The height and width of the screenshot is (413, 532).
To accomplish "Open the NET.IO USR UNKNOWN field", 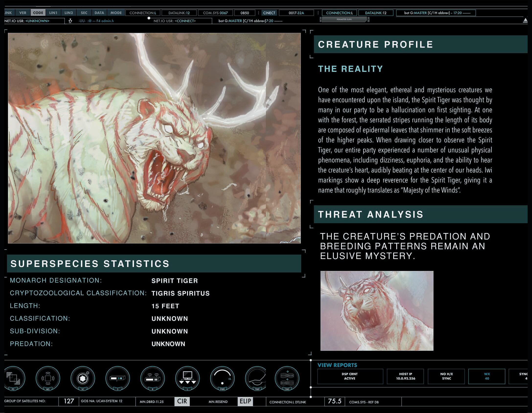I will pos(34,21).
